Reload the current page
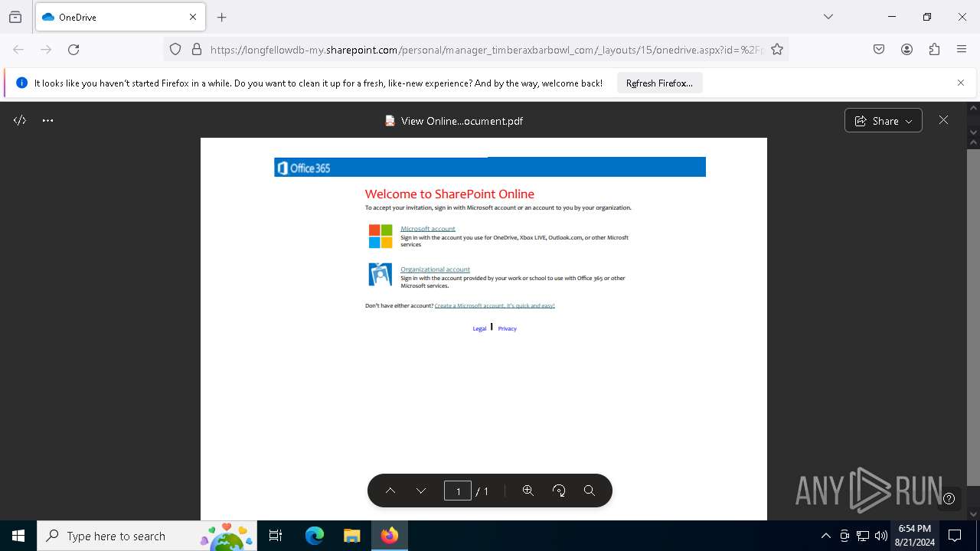 pyautogui.click(x=73, y=50)
